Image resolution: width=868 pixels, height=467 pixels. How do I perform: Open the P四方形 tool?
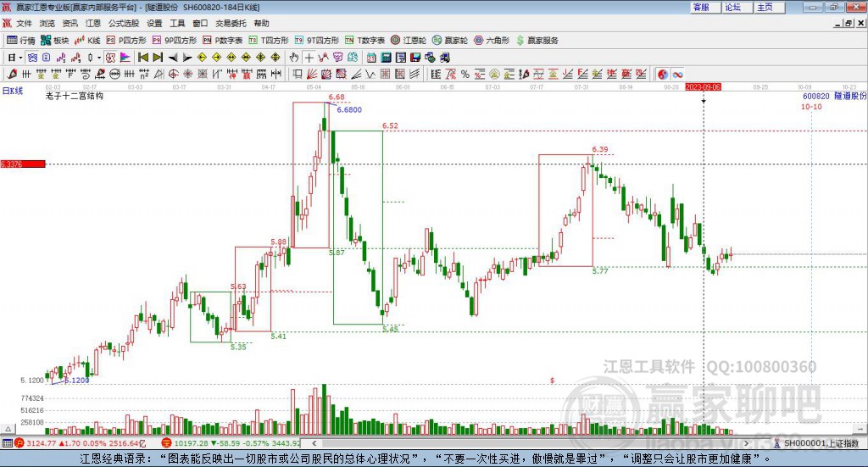click(x=126, y=41)
